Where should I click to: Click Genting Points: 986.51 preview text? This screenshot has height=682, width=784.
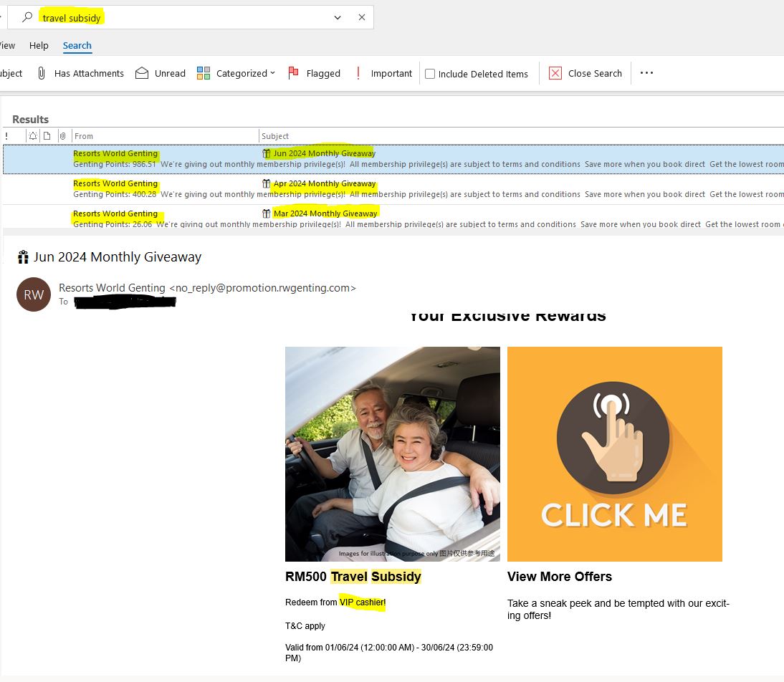point(115,164)
